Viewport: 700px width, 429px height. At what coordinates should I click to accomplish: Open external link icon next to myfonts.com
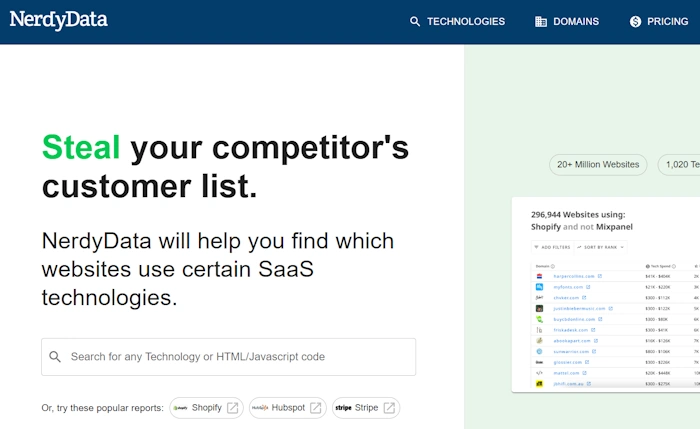(588, 287)
